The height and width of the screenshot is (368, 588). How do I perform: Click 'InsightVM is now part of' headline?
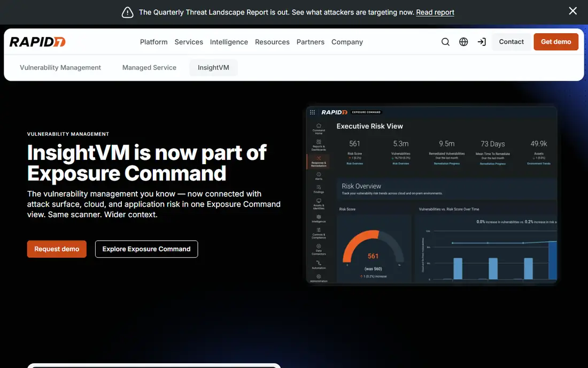click(146, 152)
